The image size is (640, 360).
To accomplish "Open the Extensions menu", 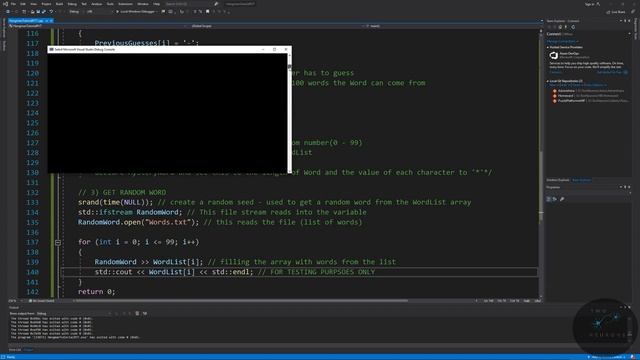I will (x=125, y=4).
